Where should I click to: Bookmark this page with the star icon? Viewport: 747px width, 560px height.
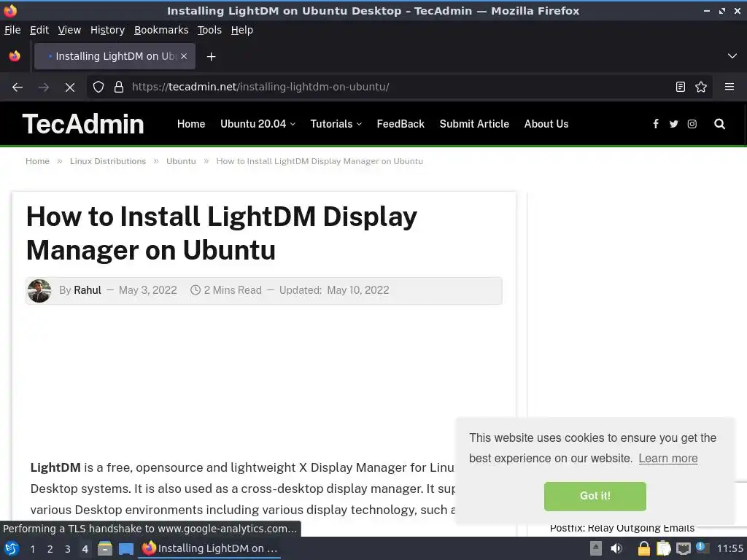pos(701,87)
